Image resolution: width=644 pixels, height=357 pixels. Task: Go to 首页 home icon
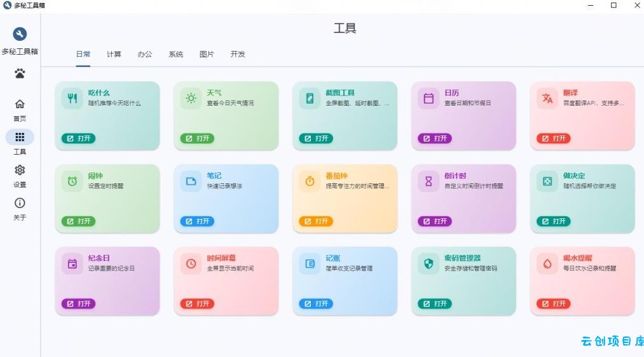[x=20, y=104]
